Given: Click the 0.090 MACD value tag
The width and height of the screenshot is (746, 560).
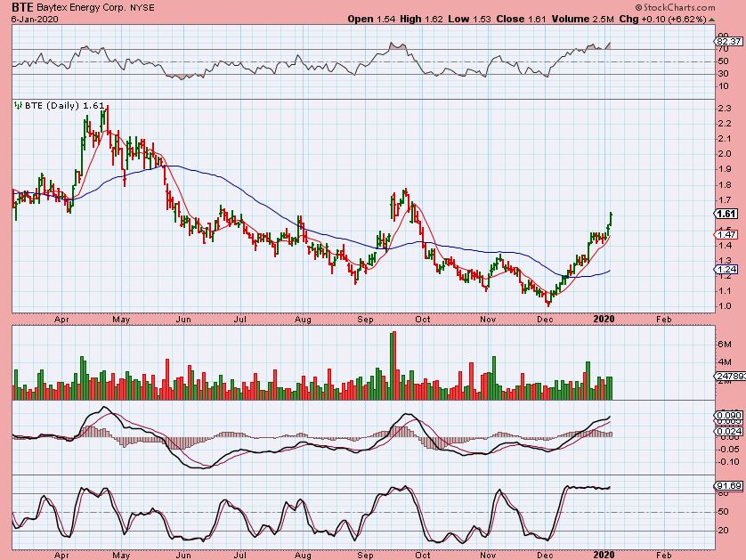Looking at the screenshot, I should coord(728,416).
